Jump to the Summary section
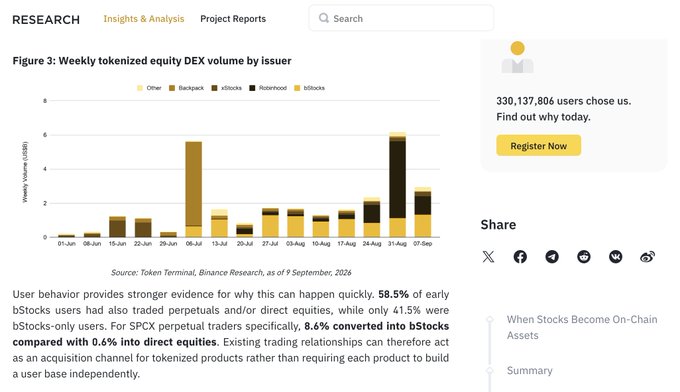Image resolution: width=680 pixels, height=392 pixels. coord(530,371)
